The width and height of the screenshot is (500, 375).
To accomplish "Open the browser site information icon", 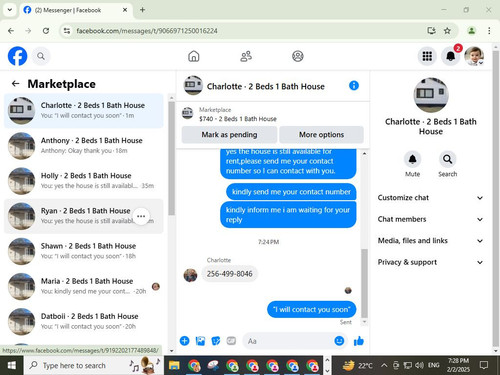I will [x=67, y=31].
